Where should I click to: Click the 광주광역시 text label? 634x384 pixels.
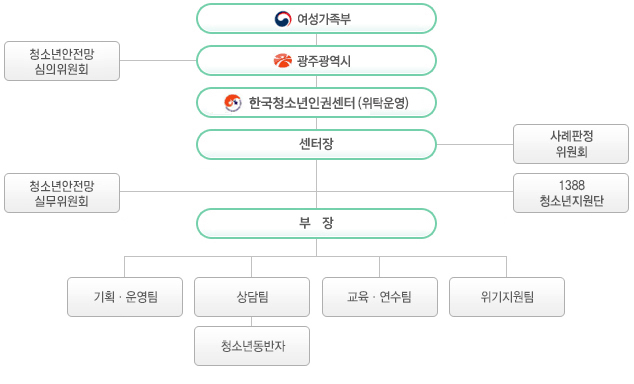tap(324, 61)
